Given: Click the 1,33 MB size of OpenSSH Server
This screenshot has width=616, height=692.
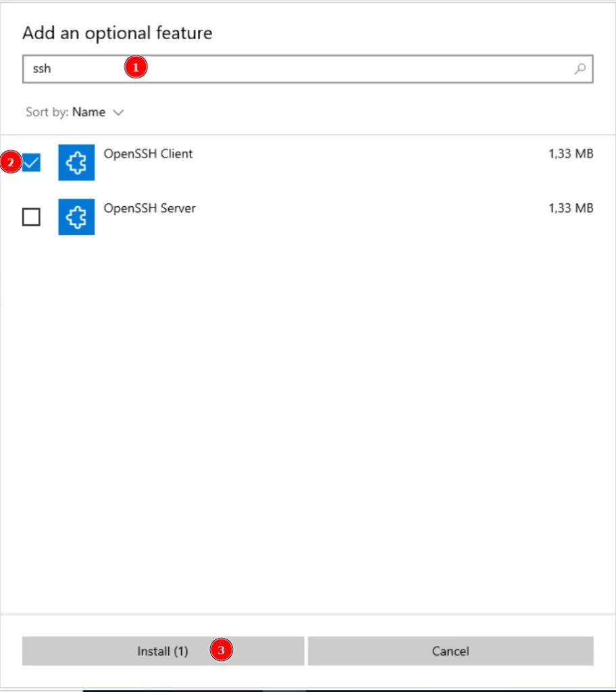Looking at the screenshot, I should tap(570, 208).
